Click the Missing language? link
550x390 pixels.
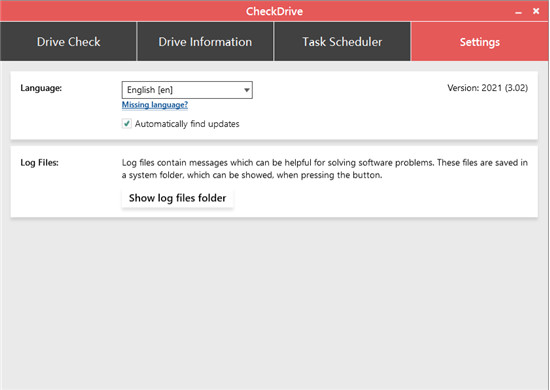click(155, 105)
